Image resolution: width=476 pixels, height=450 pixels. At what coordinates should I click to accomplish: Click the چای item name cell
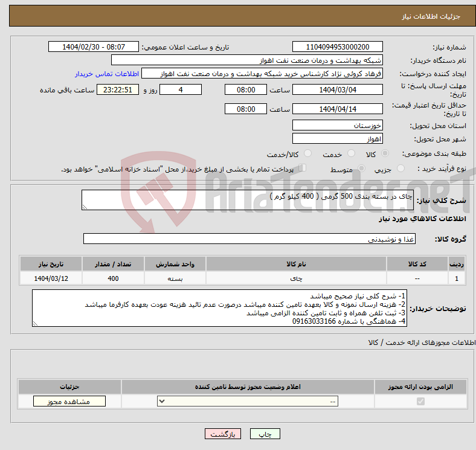pyautogui.click(x=296, y=278)
